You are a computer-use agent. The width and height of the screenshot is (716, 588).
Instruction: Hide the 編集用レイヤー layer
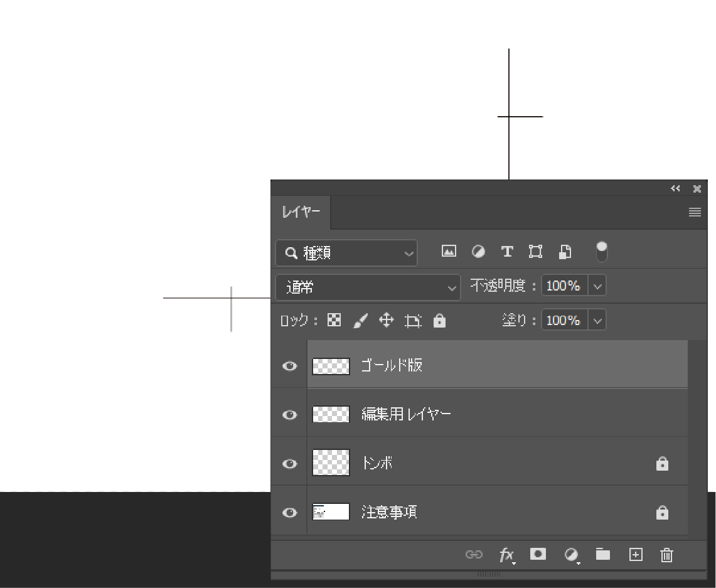click(289, 415)
